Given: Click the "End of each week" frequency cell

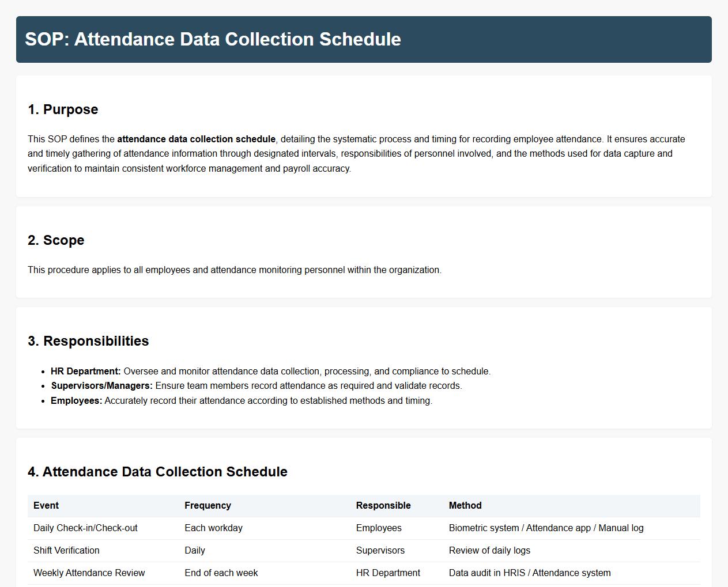Looking at the screenshot, I should pyautogui.click(x=221, y=573).
